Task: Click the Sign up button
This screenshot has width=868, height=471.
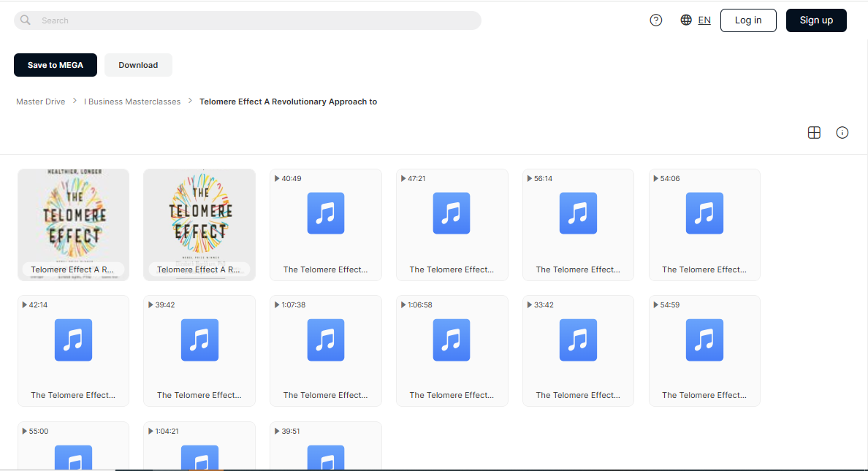Action: [816, 20]
